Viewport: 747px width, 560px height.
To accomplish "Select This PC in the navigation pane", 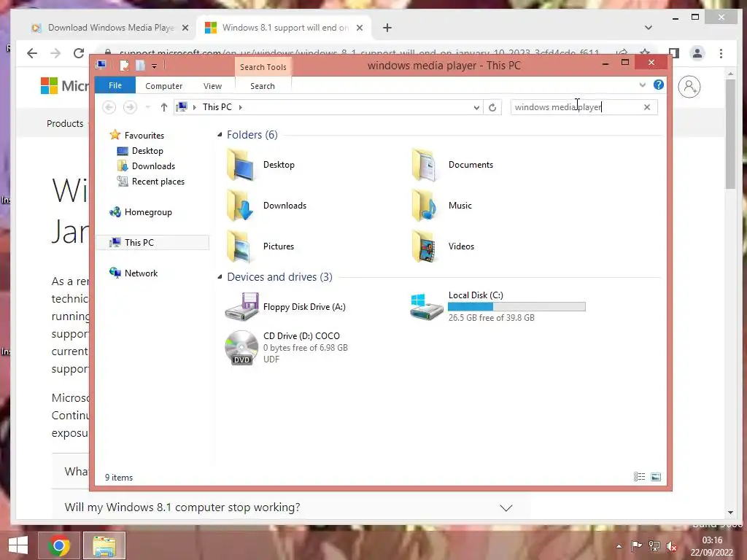I will (x=152, y=242).
